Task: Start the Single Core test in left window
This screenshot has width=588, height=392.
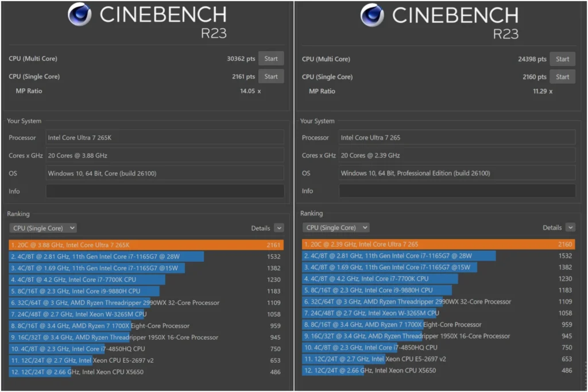Action: (271, 76)
